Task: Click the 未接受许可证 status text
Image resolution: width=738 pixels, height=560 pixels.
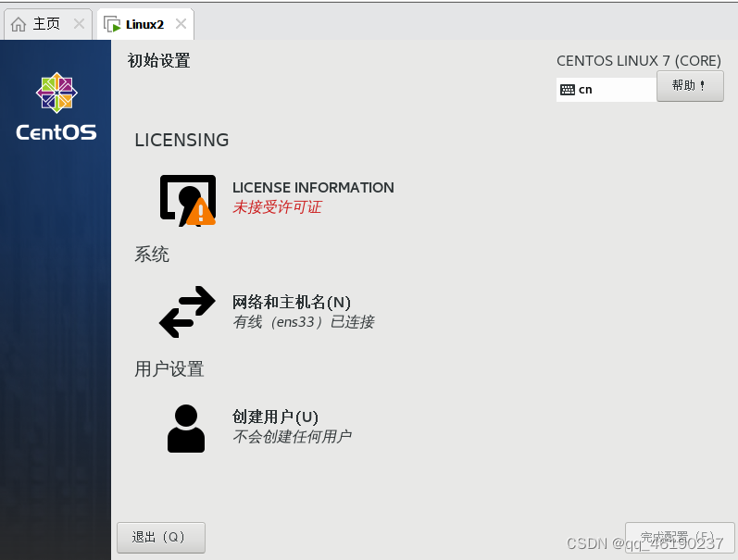Action: tap(277, 207)
